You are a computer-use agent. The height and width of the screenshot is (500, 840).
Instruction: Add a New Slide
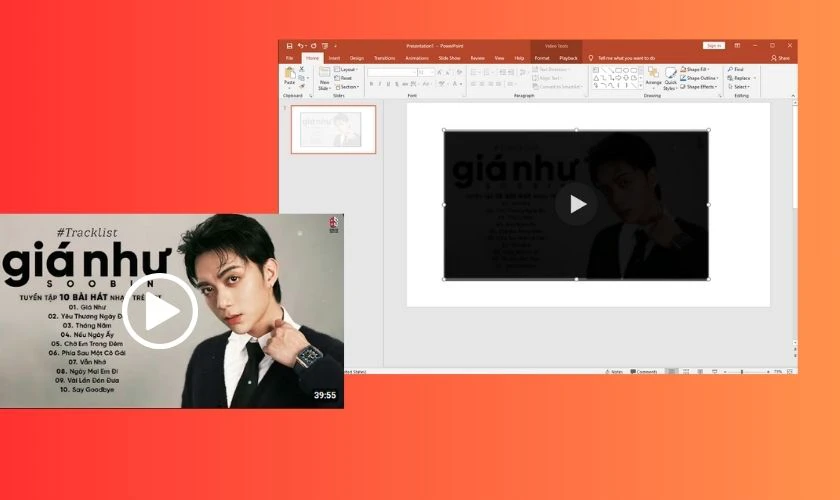(x=324, y=78)
